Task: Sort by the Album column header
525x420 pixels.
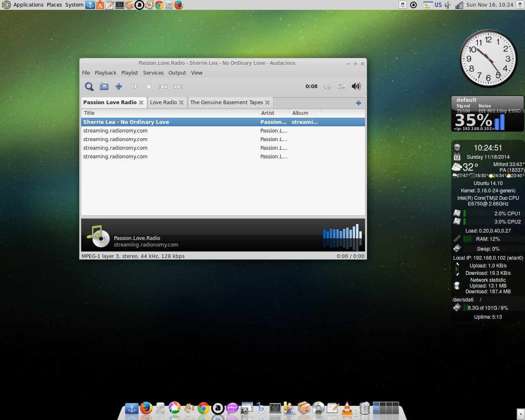Action: click(305, 113)
